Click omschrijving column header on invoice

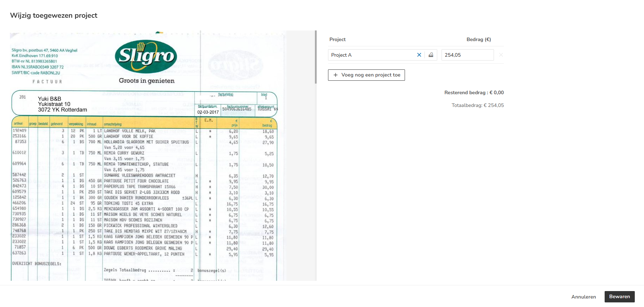click(113, 124)
